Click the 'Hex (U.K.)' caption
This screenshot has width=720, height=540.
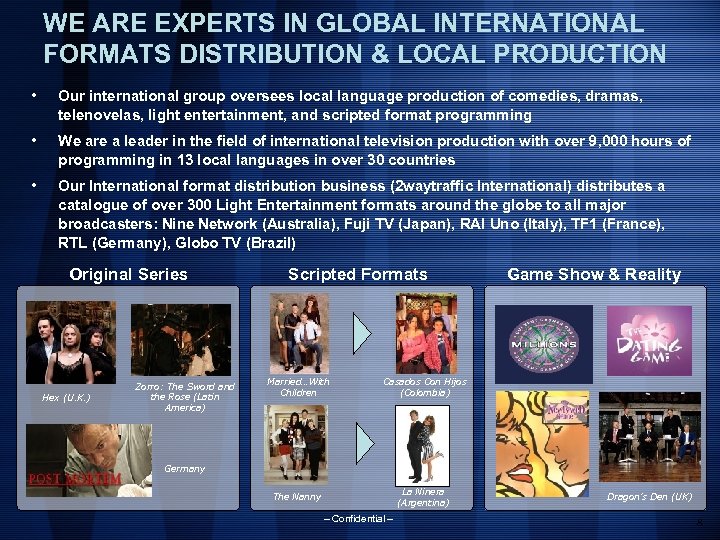tap(66, 398)
